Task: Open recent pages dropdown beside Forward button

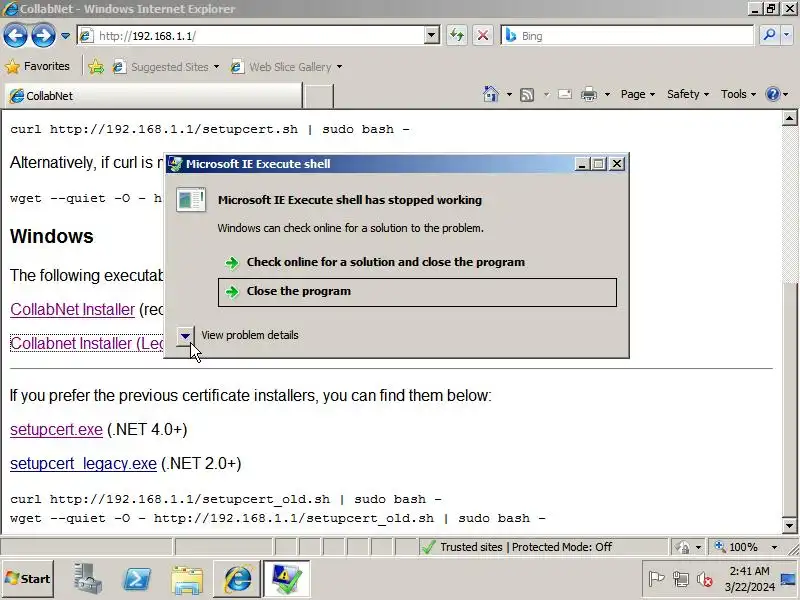Action: click(x=65, y=36)
